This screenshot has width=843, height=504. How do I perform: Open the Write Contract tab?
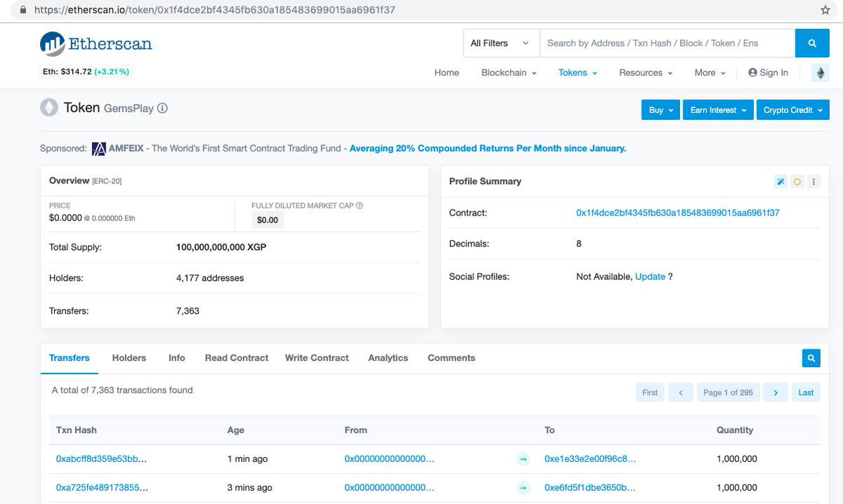point(317,358)
